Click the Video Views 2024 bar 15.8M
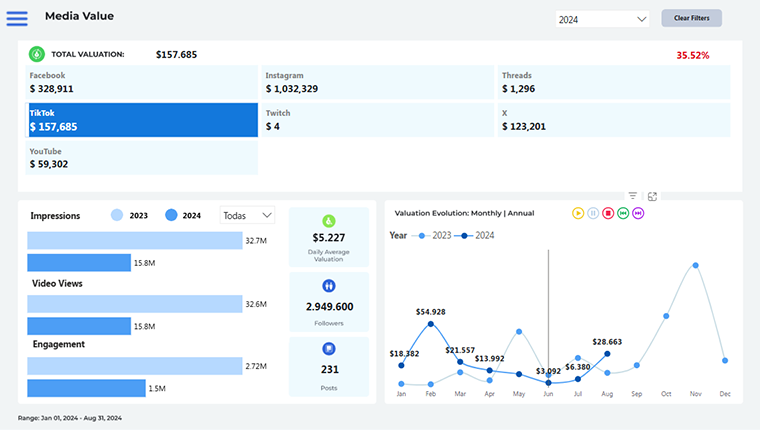The width and height of the screenshot is (760, 430). tap(79, 326)
